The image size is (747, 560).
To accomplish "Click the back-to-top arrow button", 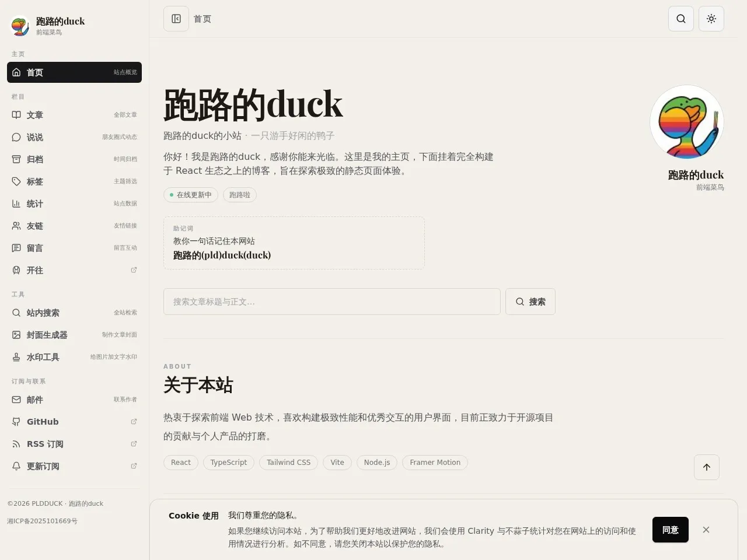I will tap(707, 467).
